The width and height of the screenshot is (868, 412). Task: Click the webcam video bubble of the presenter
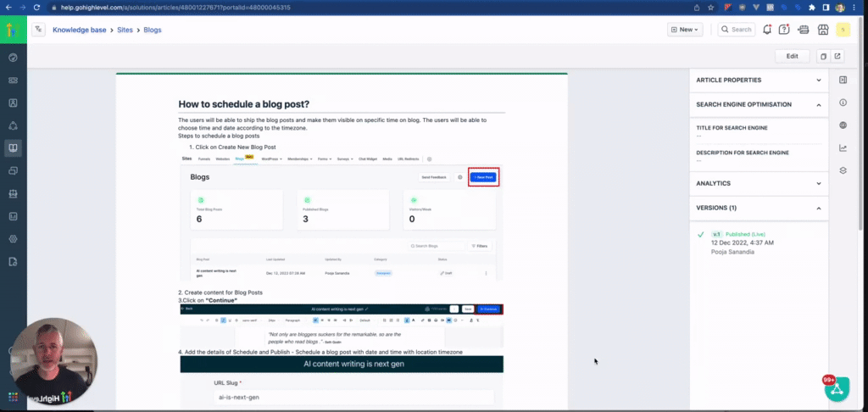click(x=53, y=361)
